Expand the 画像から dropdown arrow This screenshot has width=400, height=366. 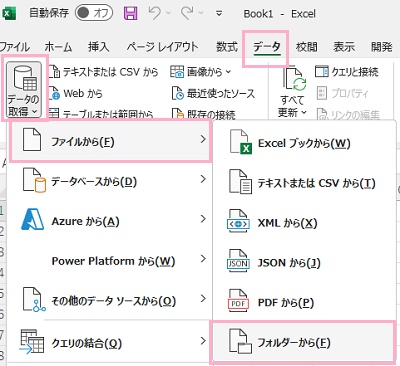point(228,72)
